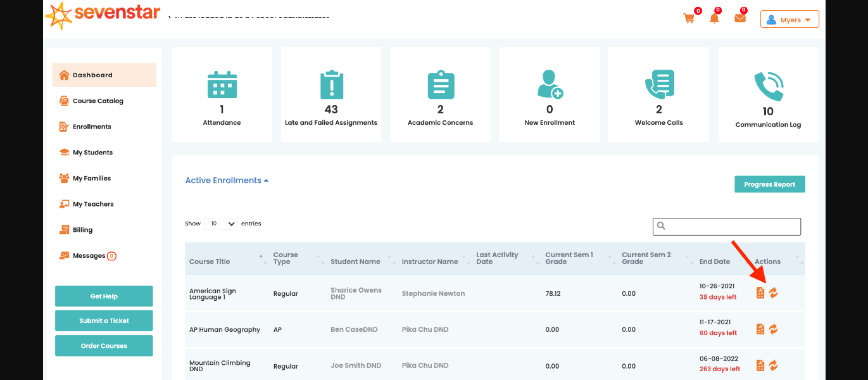Click into the enrollments search field
This screenshot has height=380, width=868.
(x=727, y=226)
